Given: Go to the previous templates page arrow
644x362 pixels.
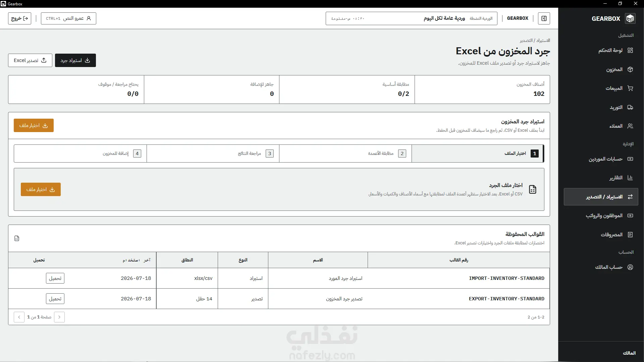Looking at the screenshot, I should point(59,317).
